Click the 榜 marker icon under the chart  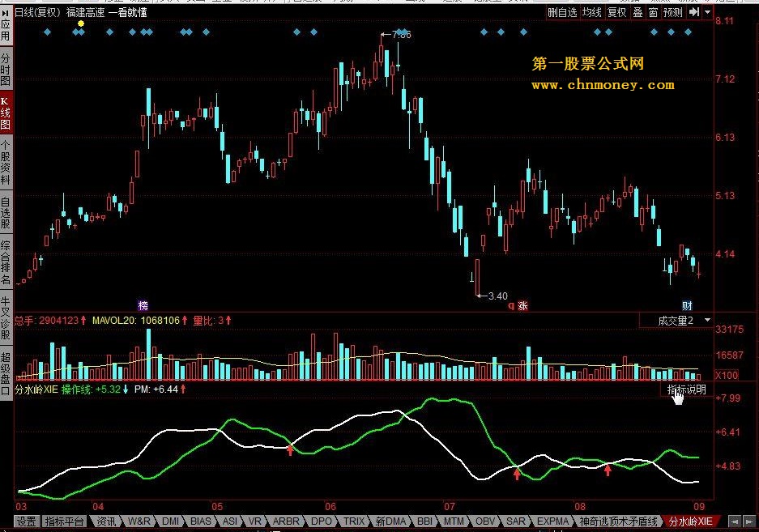coord(143,305)
